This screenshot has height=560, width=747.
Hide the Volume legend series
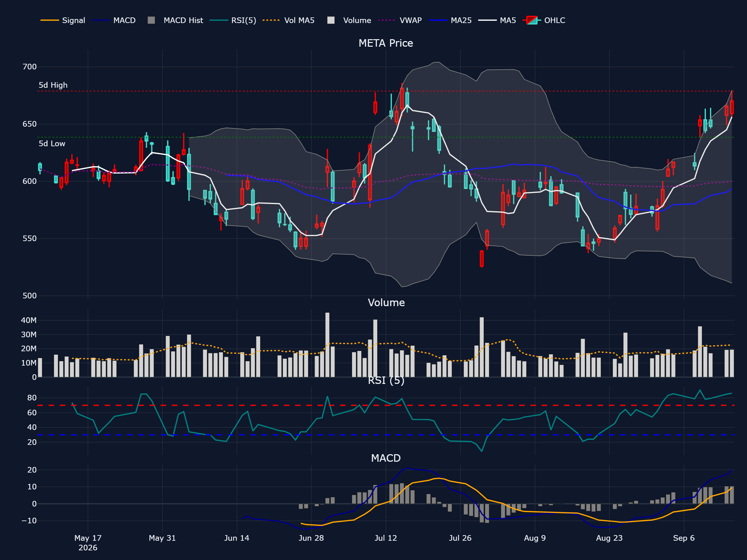349,20
